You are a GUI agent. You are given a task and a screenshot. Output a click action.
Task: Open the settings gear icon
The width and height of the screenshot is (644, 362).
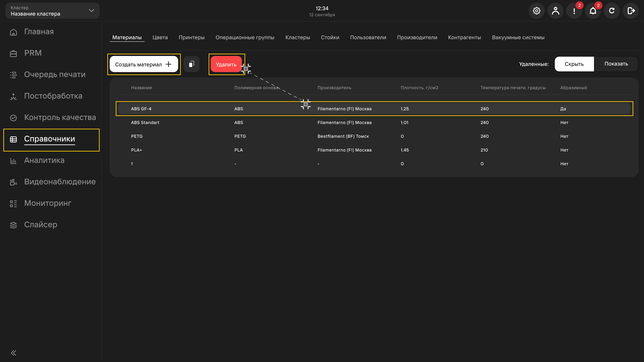[536, 11]
